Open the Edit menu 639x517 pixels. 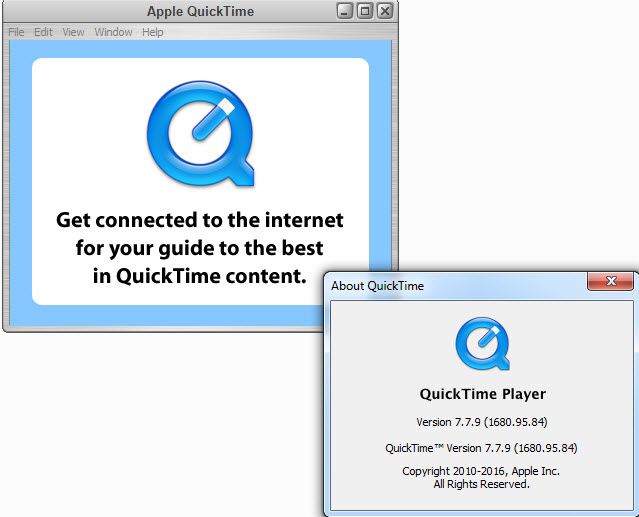(x=43, y=32)
